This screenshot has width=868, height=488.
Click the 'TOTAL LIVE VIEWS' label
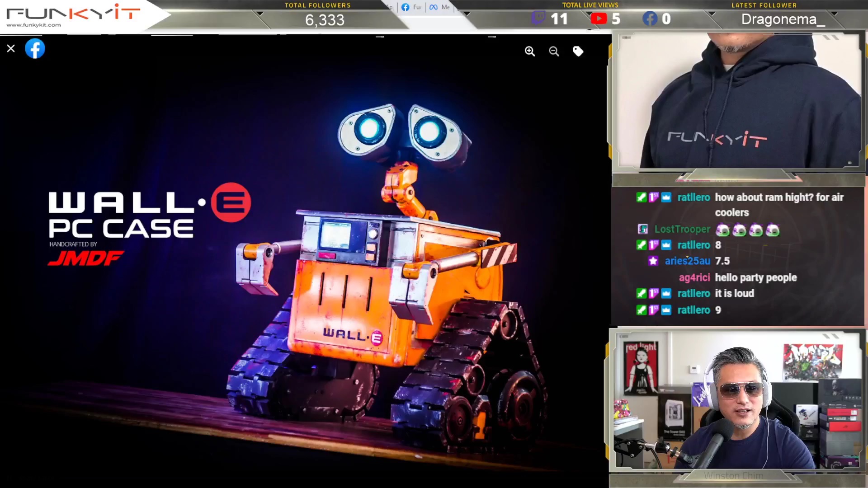(590, 5)
